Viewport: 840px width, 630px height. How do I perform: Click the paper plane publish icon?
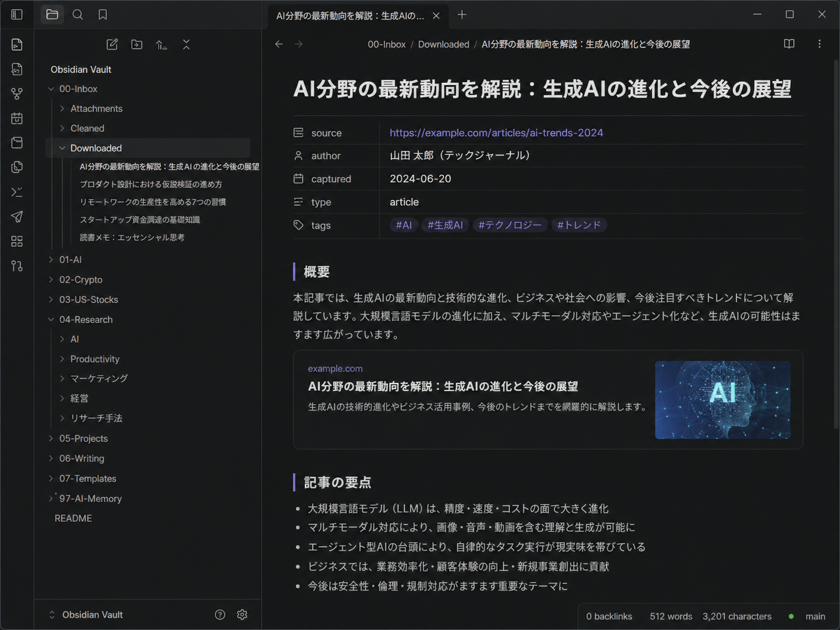[x=17, y=216]
